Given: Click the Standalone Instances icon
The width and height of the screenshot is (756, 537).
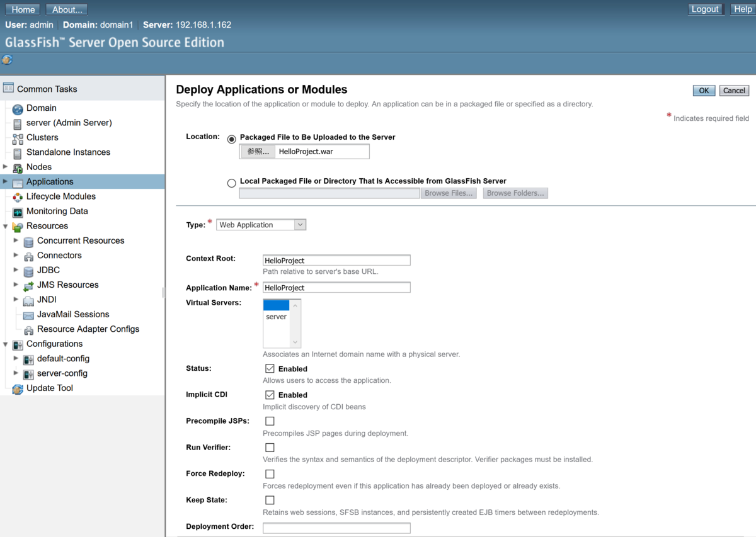Looking at the screenshot, I should point(18,152).
